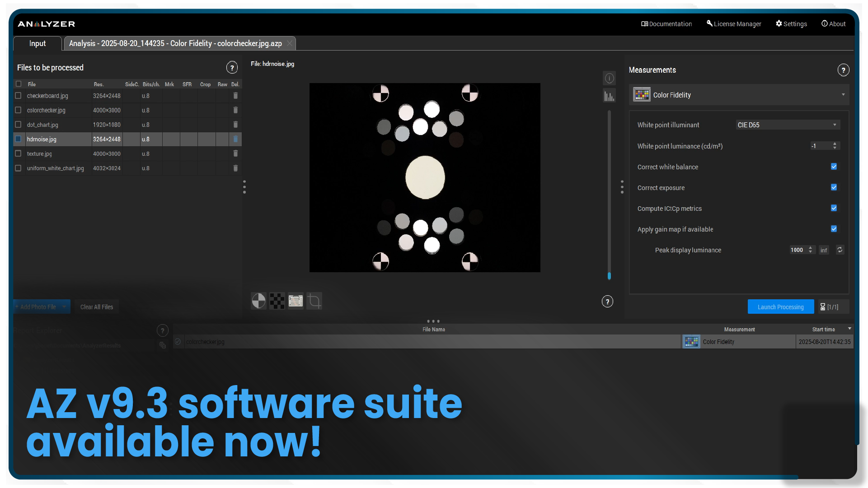Screen dimensions: 868x488
Task: Expand the Color Fidelity measurement dropdown
Action: tap(843, 95)
